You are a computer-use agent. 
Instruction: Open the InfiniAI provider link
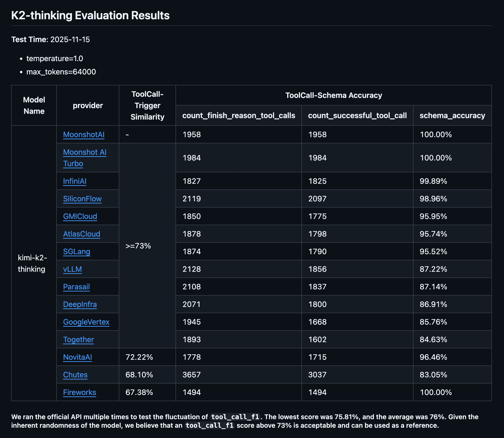[x=75, y=181]
